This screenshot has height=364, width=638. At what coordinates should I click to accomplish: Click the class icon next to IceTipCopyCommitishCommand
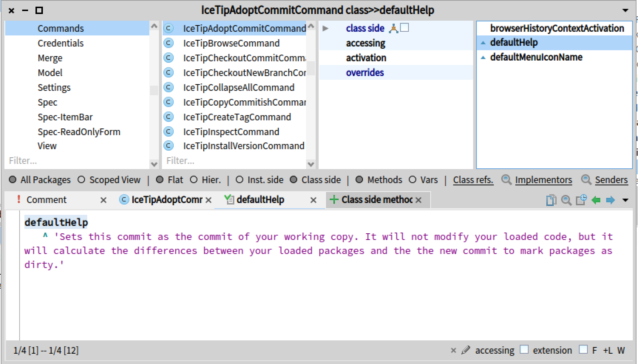click(x=169, y=102)
